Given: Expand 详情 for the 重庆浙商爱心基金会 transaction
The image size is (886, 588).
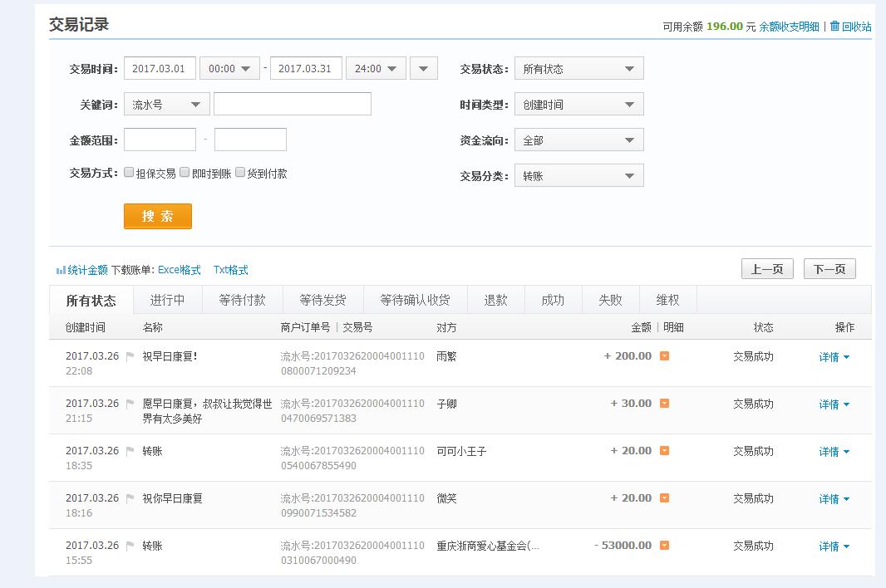Looking at the screenshot, I should coord(834,546).
